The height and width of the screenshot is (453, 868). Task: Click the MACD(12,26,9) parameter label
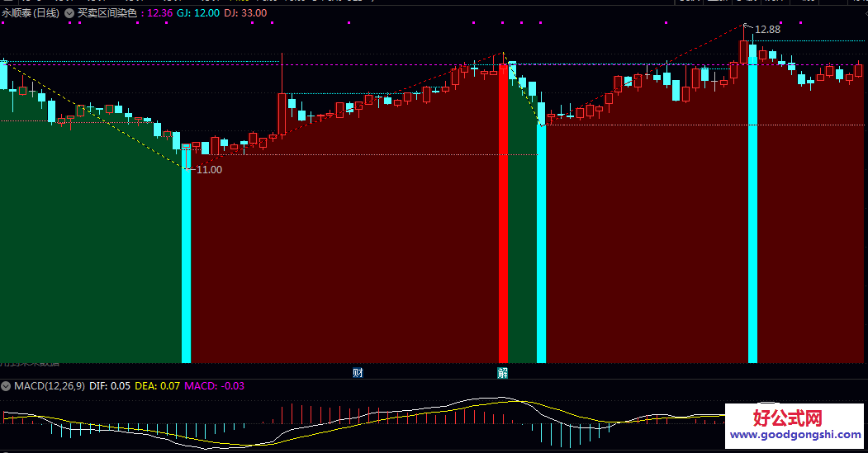click(x=50, y=386)
